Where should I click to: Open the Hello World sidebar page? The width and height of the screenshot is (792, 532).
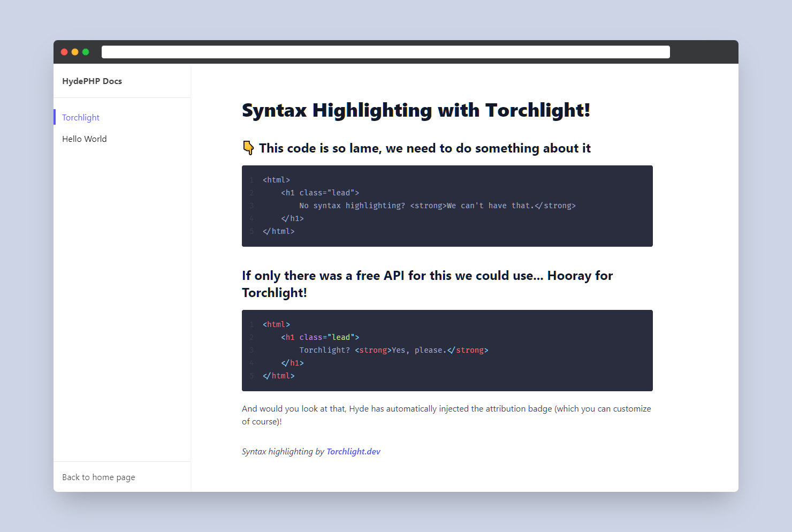tap(85, 139)
